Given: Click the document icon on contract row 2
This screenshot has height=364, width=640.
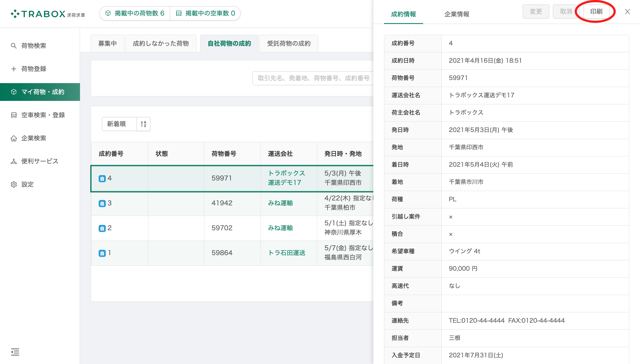Looking at the screenshot, I should [x=102, y=228].
